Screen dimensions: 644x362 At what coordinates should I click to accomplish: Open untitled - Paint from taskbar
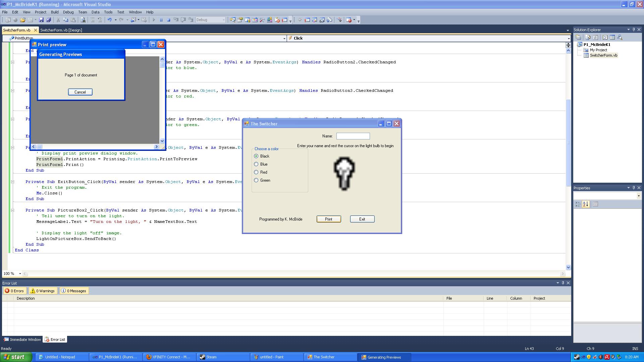(277, 357)
